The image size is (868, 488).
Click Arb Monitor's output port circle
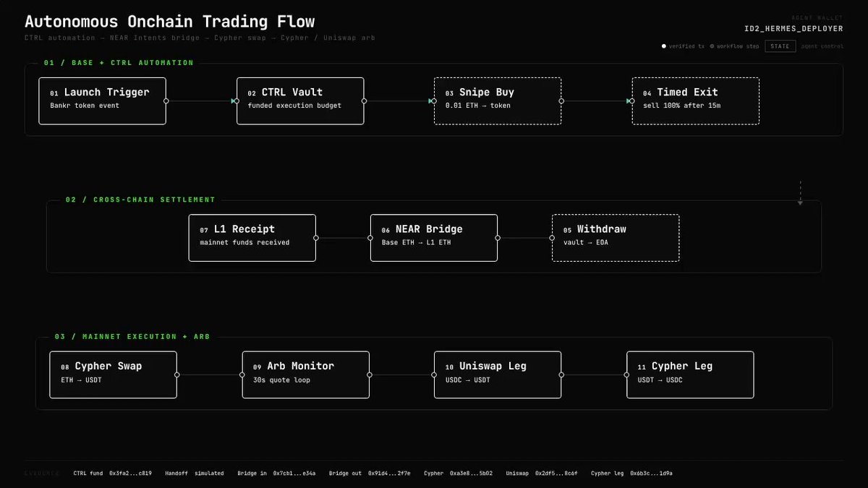[x=370, y=374]
